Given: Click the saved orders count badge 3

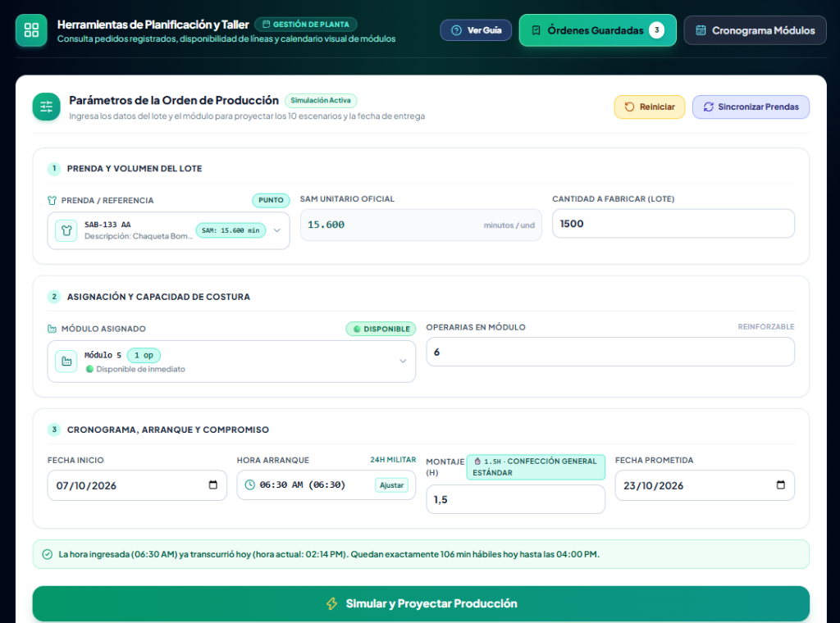Looking at the screenshot, I should pos(657,30).
